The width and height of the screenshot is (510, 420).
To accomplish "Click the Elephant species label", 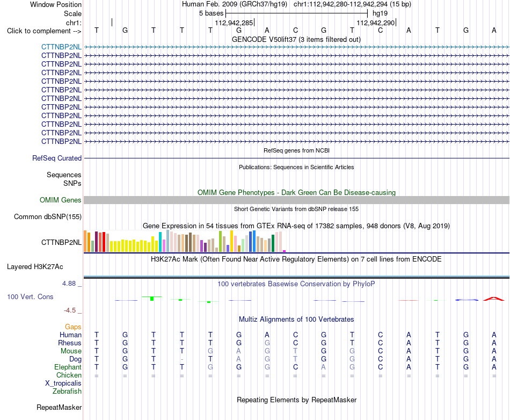I will click(x=68, y=367).
